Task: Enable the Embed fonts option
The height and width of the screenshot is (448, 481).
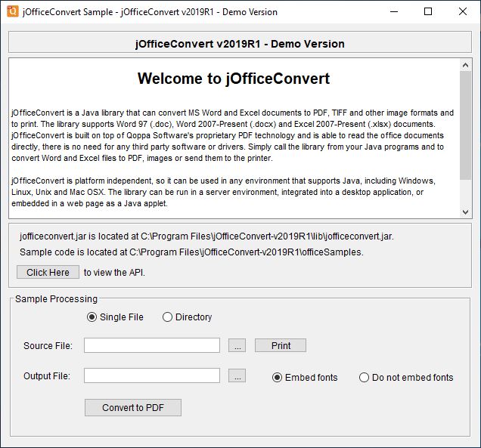Action: click(x=278, y=377)
